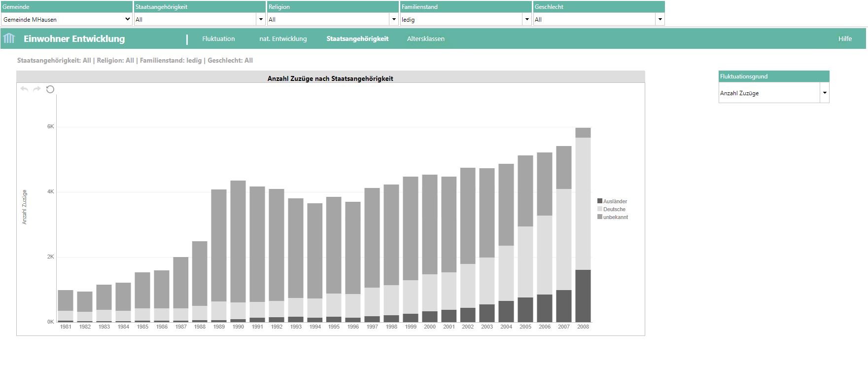Open the Geschlecht filter dropdown arrow
This screenshot has width=868, height=370.
[660, 19]
